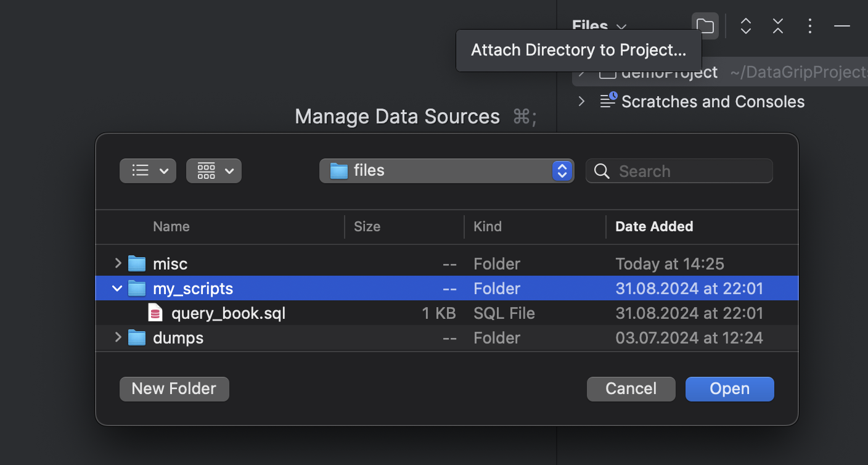
Task: Expand the dumps folder
Action: pyautogui.click(x=117, y=337)
